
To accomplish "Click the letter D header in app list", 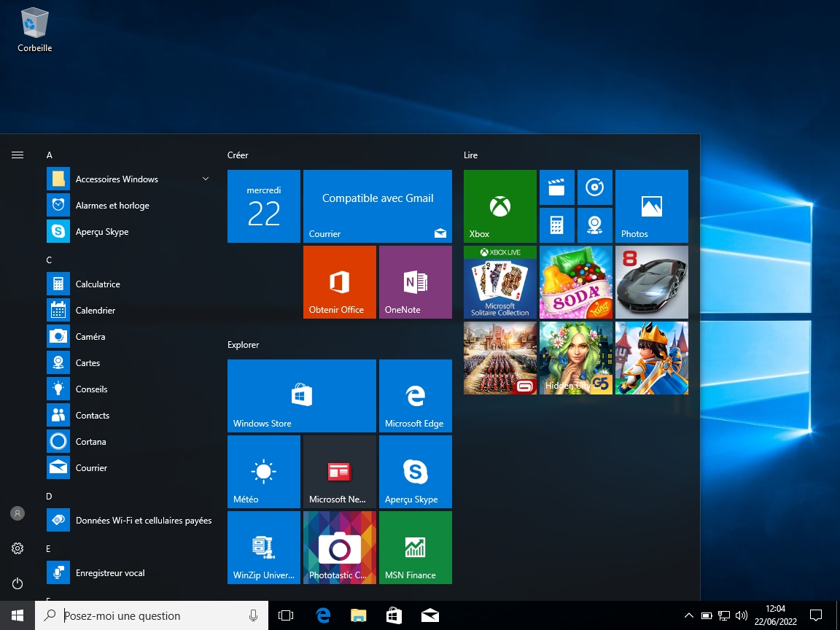I will point(50,496).
